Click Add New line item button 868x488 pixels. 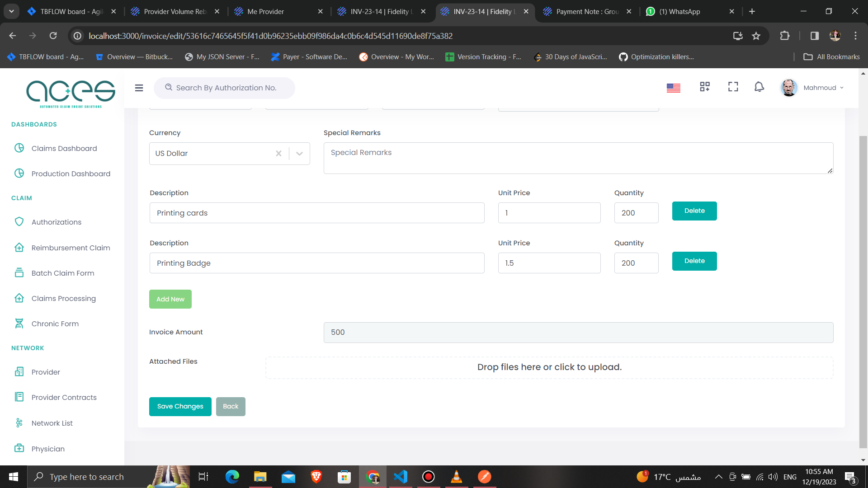click(170, 299)
